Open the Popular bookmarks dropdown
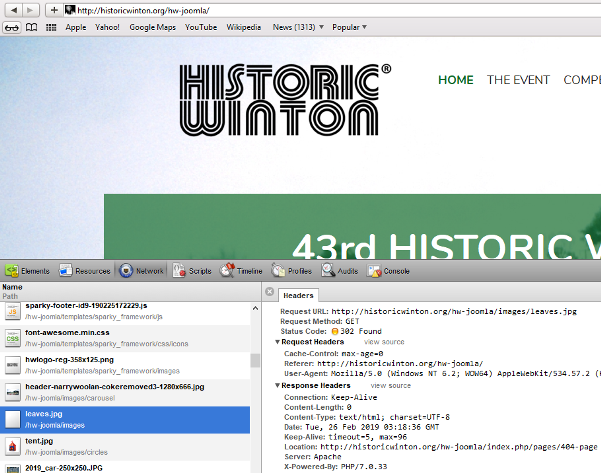 coord(349,27)
